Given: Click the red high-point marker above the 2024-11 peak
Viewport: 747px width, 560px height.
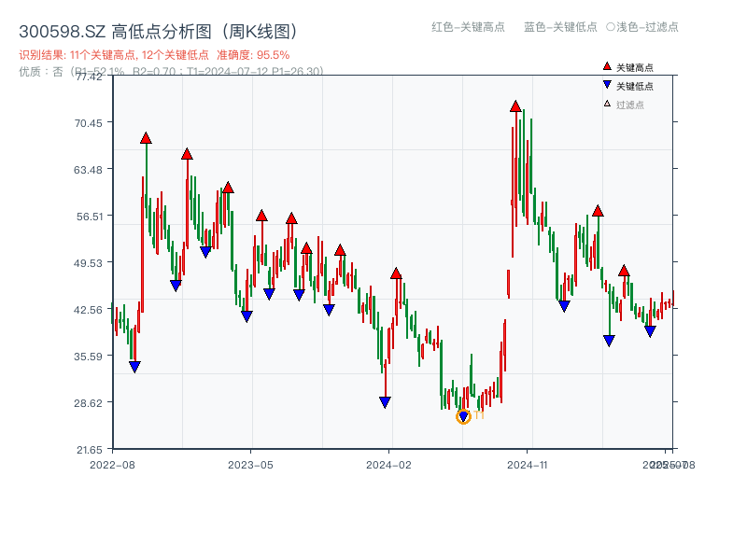Looking at the screenshot, I should (x=514, y=105).
